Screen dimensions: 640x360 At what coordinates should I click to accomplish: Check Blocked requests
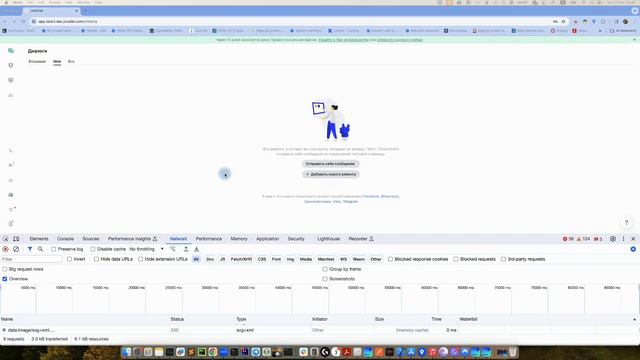[x=456, y=259]
